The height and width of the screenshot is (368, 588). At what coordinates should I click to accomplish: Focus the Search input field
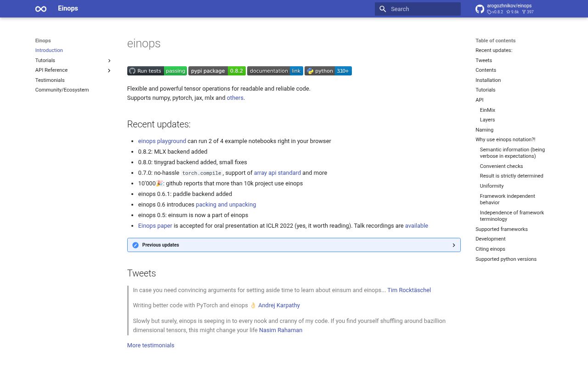coord(418,9)
